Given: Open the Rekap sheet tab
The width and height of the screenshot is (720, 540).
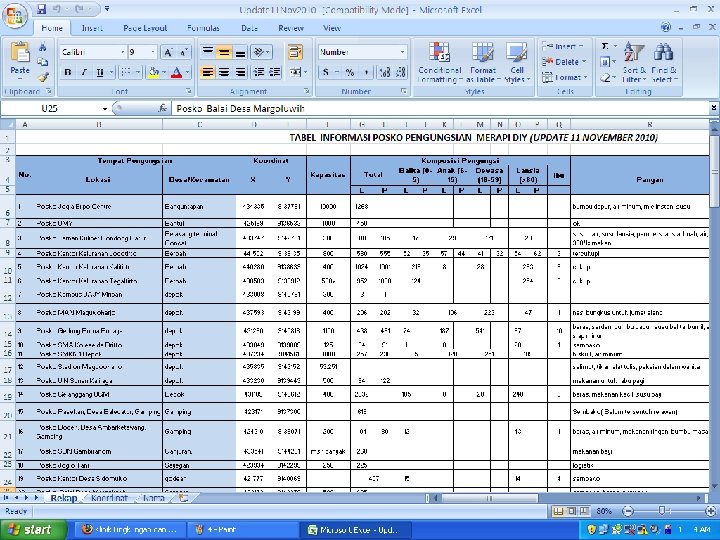Looking at the screenshot, I should (63, 498).
